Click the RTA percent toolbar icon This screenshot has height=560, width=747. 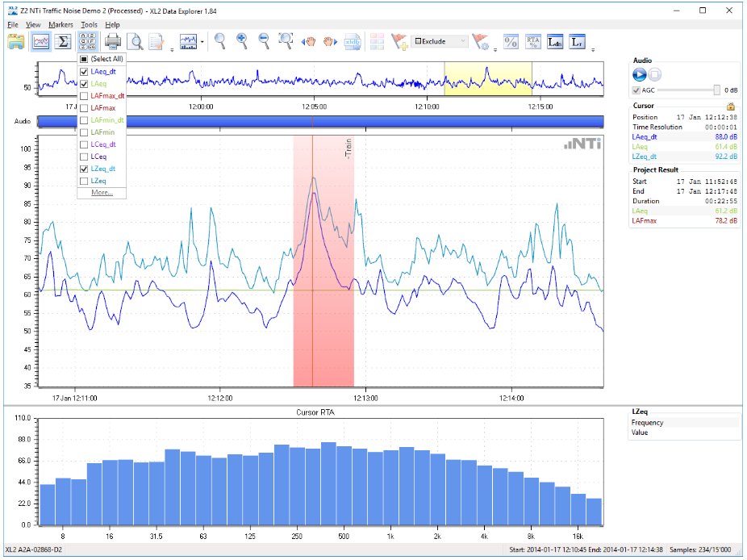(532, 41)
